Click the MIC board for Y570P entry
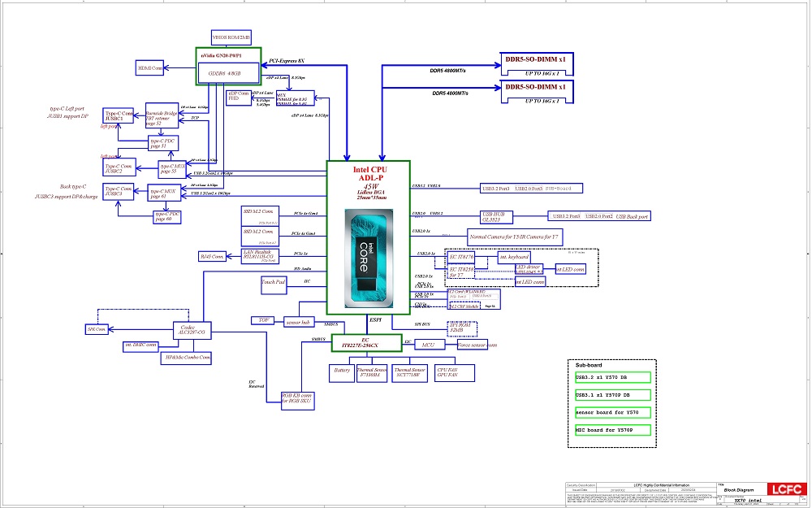Viewport: 812px width, 508px height. coord(612,430)
